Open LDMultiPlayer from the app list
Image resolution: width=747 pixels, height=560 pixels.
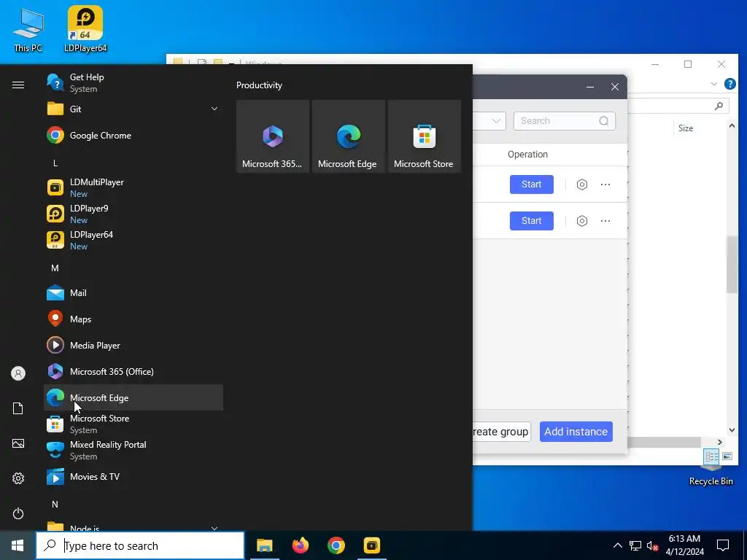click(x=133, y=187)
